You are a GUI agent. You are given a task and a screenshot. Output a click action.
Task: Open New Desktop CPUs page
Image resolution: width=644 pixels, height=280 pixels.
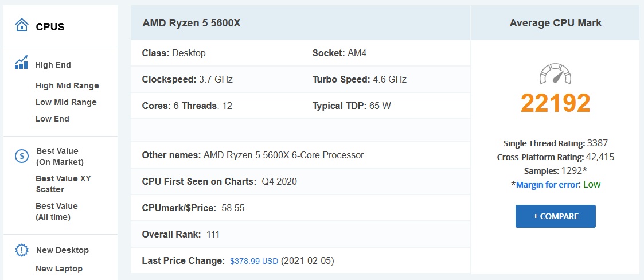tap(63, 250)
